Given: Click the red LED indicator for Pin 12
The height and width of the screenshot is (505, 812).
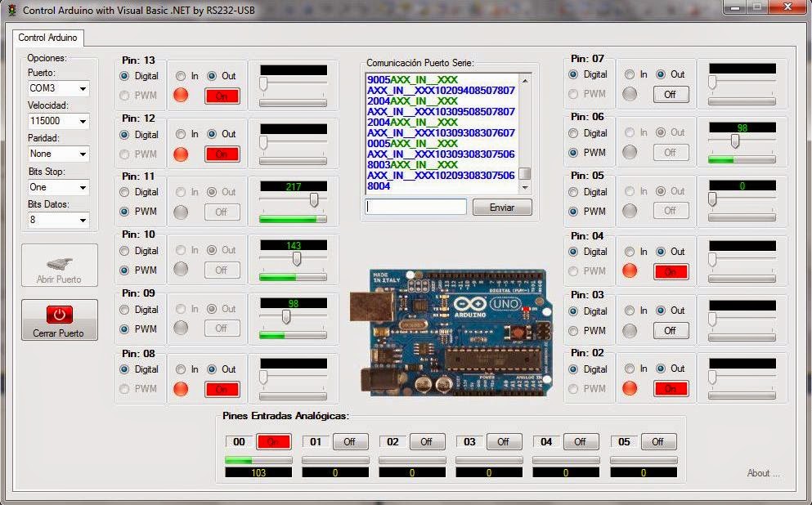Looking at the screenshot, I should (181, 154).
